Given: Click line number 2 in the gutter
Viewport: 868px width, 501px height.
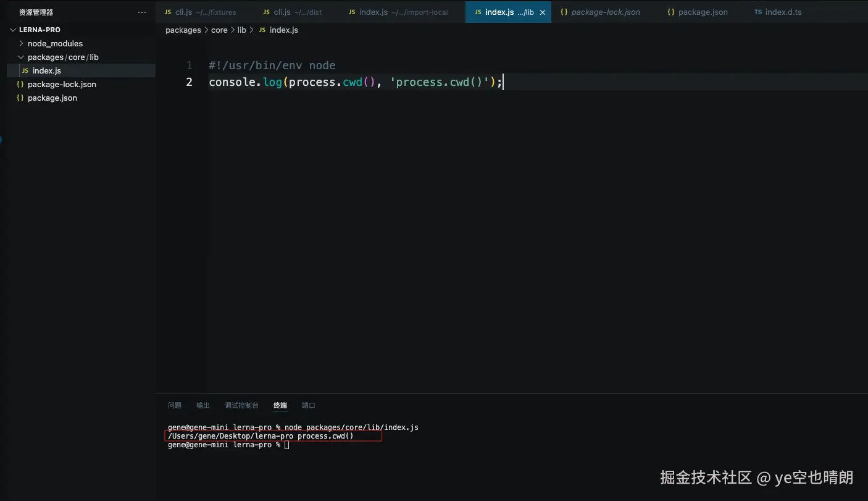Looking at the screenshot, I should coord(189,82).
